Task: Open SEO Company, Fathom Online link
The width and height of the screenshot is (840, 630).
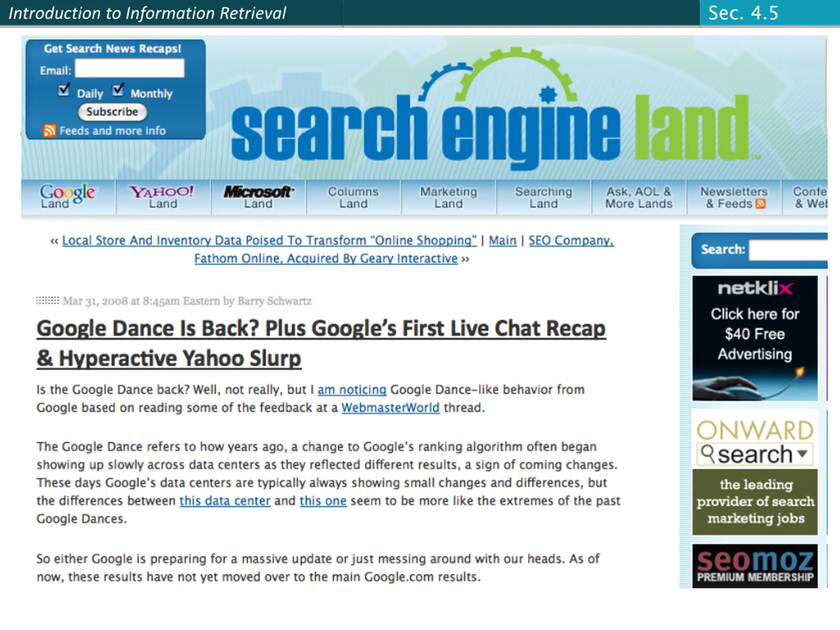Action: pos(405,249)
